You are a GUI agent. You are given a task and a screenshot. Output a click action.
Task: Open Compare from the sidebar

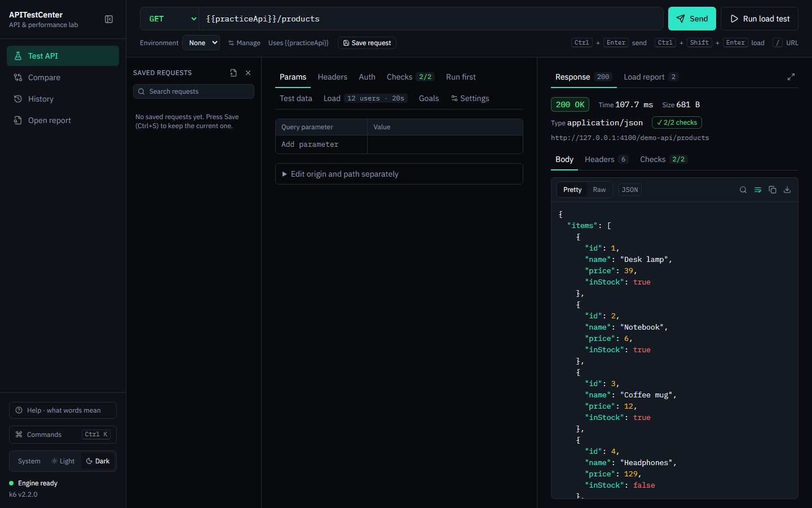63,77
